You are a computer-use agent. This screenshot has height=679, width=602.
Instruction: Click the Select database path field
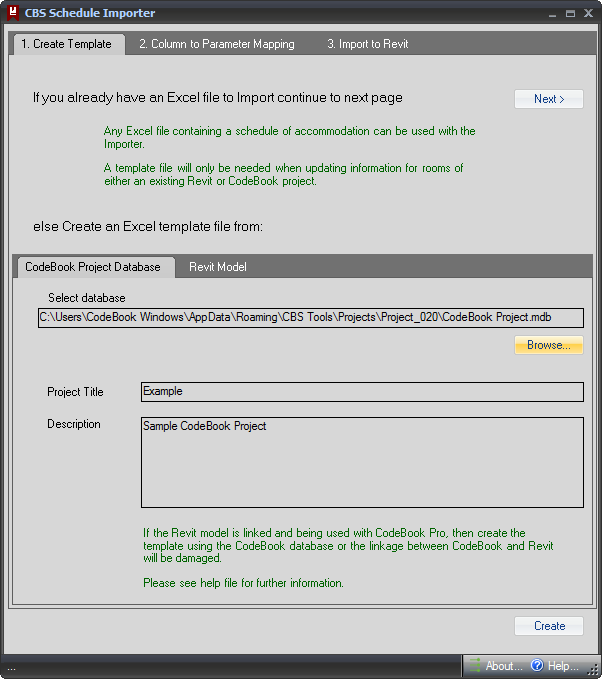click(x=311, y=317)
